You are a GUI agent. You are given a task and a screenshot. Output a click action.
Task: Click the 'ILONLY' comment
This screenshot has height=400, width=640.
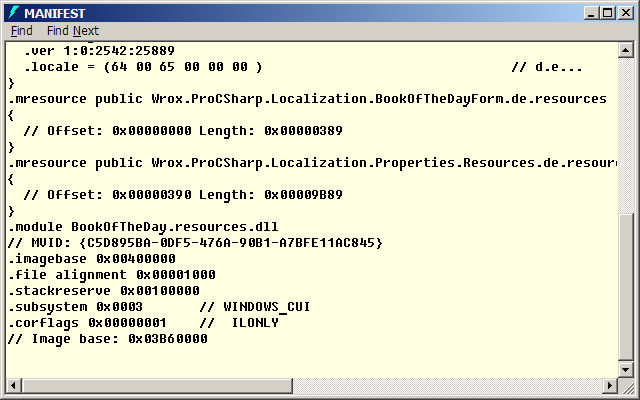[255, 323]
